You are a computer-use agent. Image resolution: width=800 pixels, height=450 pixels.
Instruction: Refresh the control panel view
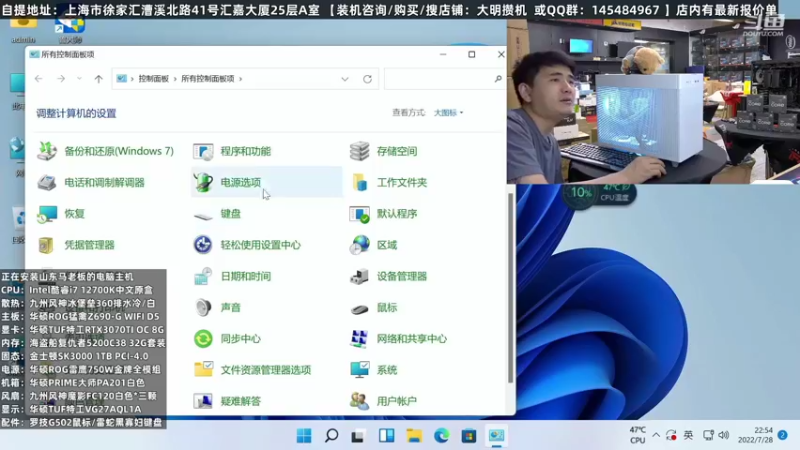pyautogui.click(x=367, y=79)
